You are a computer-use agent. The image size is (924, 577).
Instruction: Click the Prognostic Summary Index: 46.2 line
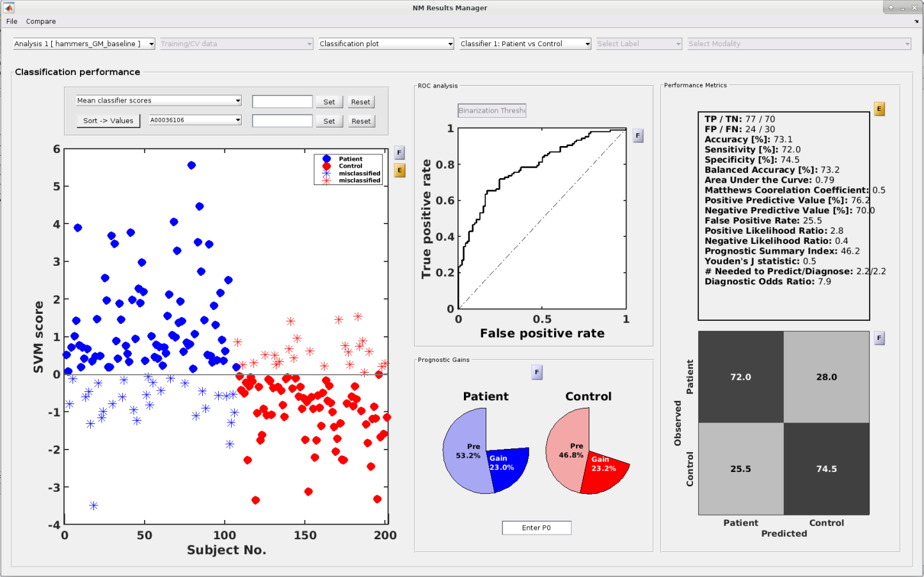click(782, 251)
